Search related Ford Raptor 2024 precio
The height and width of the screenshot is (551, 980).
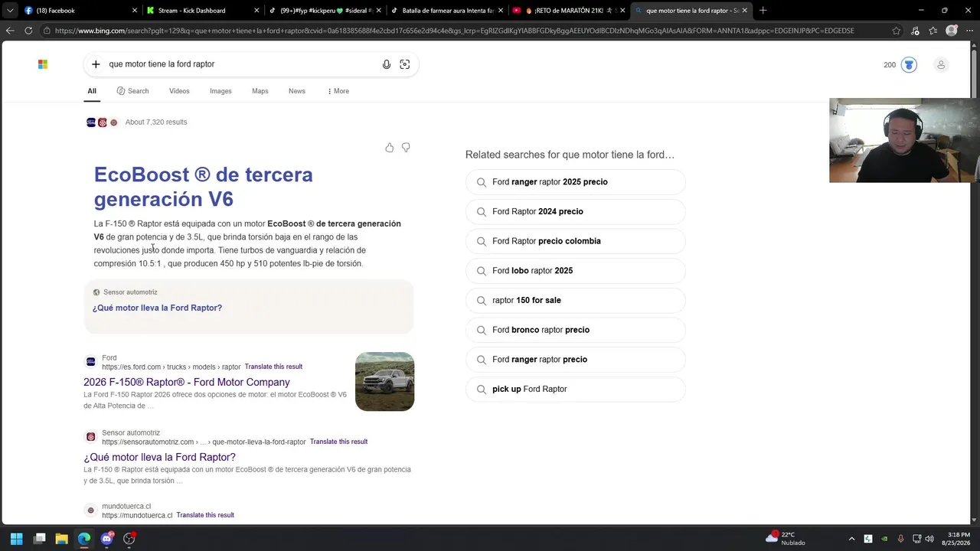(576, 212)
